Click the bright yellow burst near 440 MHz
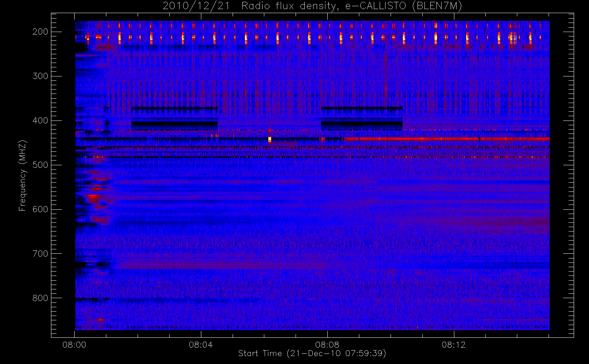This screenshot has height=364, width=589. 270,139
